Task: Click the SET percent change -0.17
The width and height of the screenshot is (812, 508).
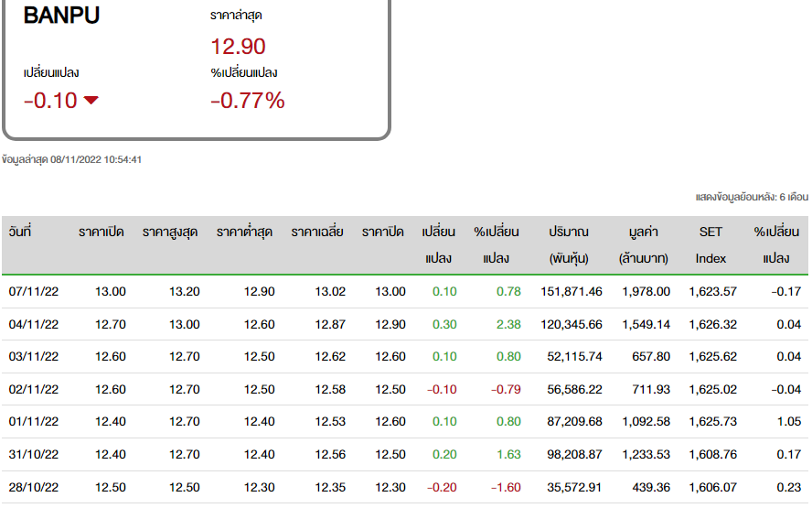Action: [x=786, y=292]
